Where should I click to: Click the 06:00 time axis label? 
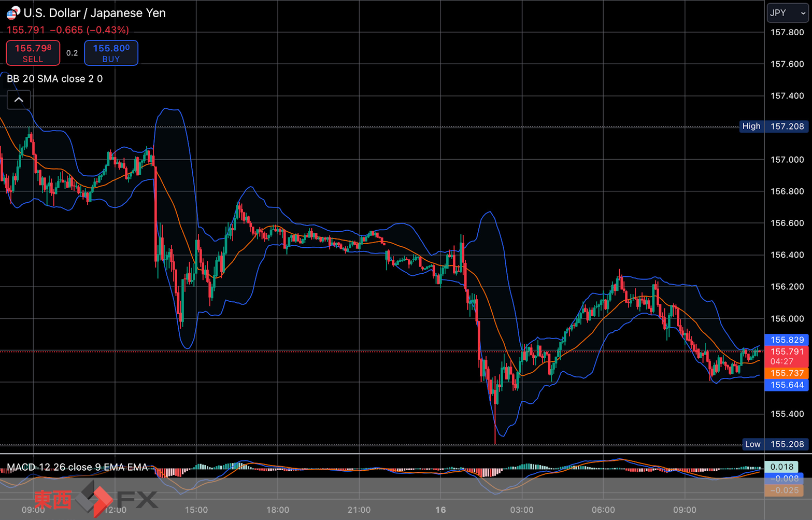click(x=603, y=510)
